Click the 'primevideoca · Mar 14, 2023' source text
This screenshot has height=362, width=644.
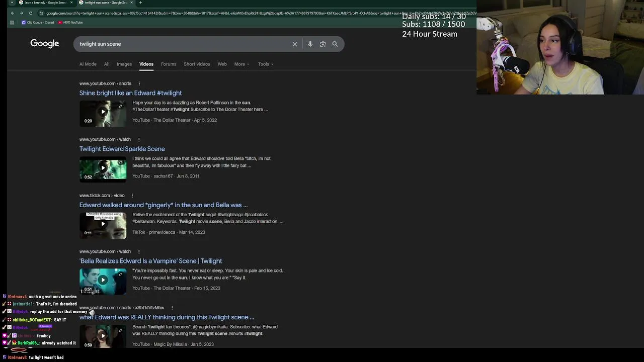(177, 232)
